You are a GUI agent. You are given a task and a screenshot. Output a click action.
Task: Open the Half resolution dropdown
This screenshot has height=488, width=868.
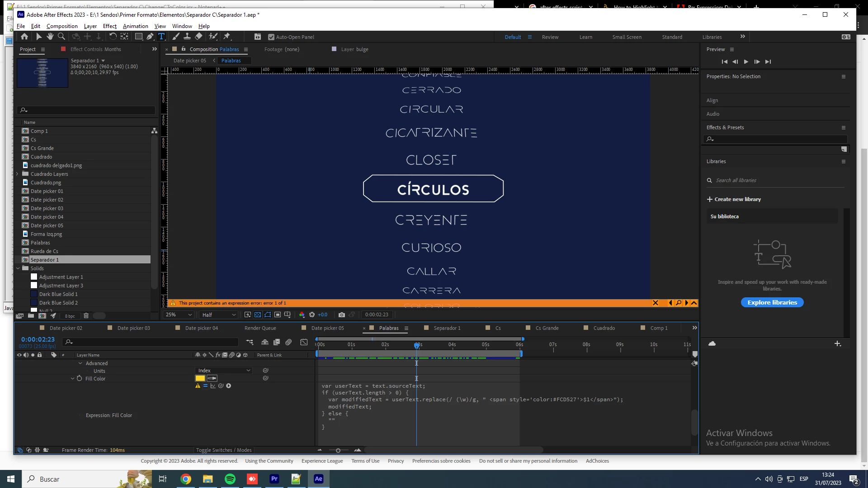click(219, 315)
